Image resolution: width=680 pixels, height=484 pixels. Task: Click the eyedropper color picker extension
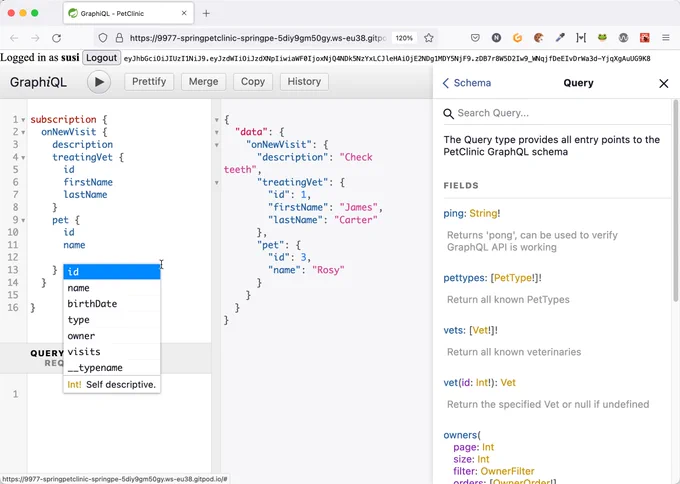coord(560,38)
